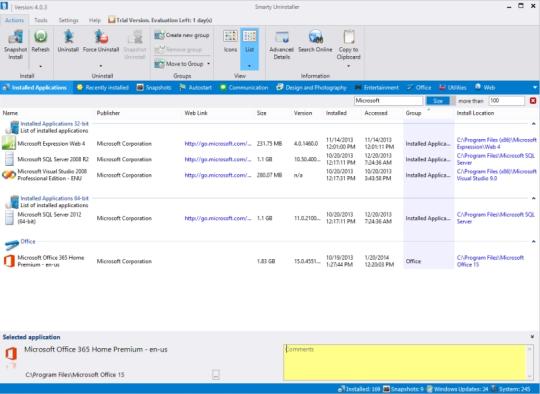Viewport: 540px width, 394px height.
Task: Expand category tabs overflow arrow
Action: click(535, 88)
